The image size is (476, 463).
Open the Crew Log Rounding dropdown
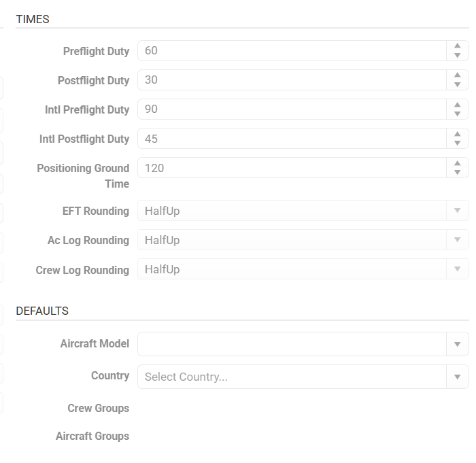pos(458,269)
